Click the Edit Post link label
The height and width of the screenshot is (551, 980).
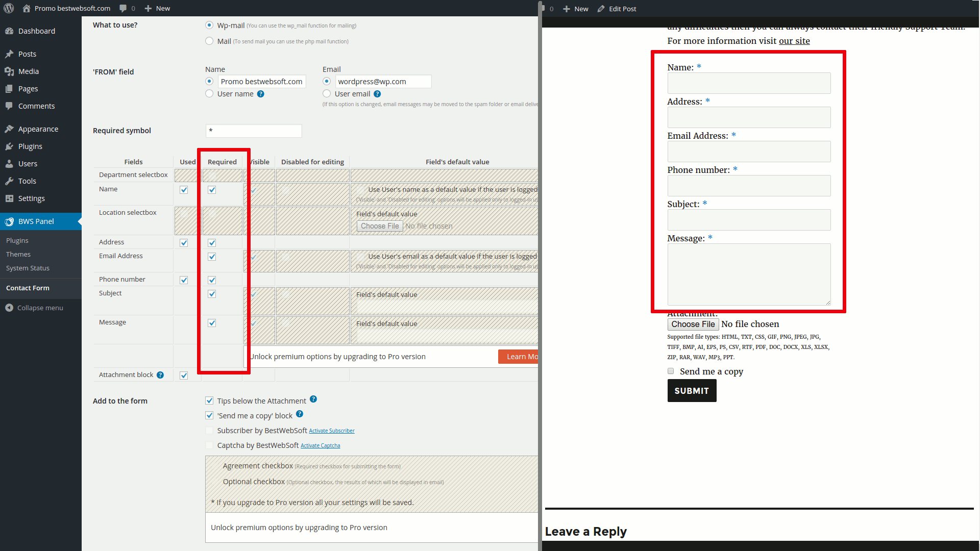coord(622,9)
